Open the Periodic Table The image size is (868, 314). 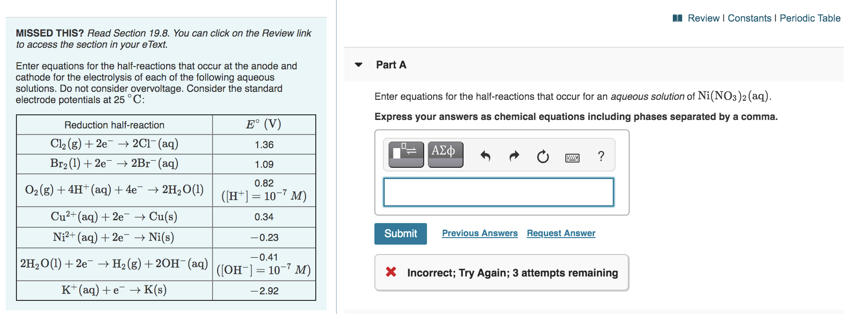click(810, 18)
